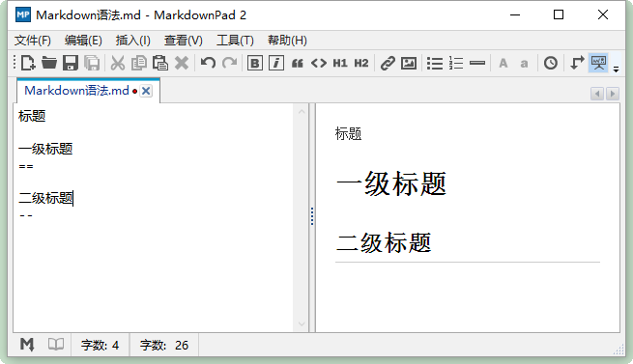Redo the last undone edit

click(x=230, y=63)
